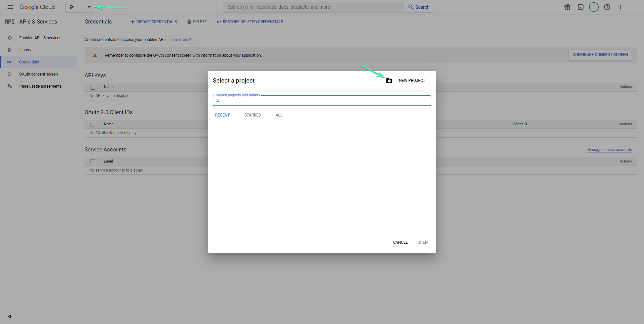644x324 pixels.
Task: Click the CONFIGURE CONSENT SCREEN button
Action: (x=600, y=54)
